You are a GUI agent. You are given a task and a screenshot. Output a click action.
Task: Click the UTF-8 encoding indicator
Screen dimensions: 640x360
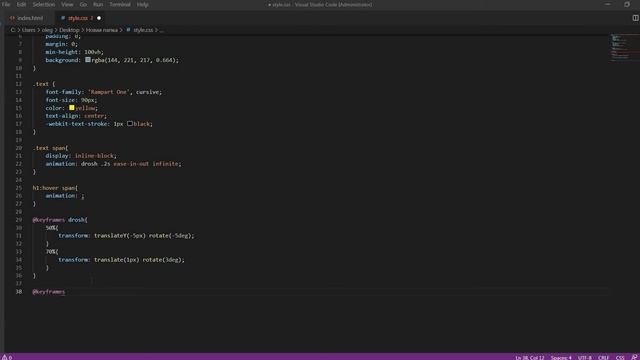[x=584, y=358]
